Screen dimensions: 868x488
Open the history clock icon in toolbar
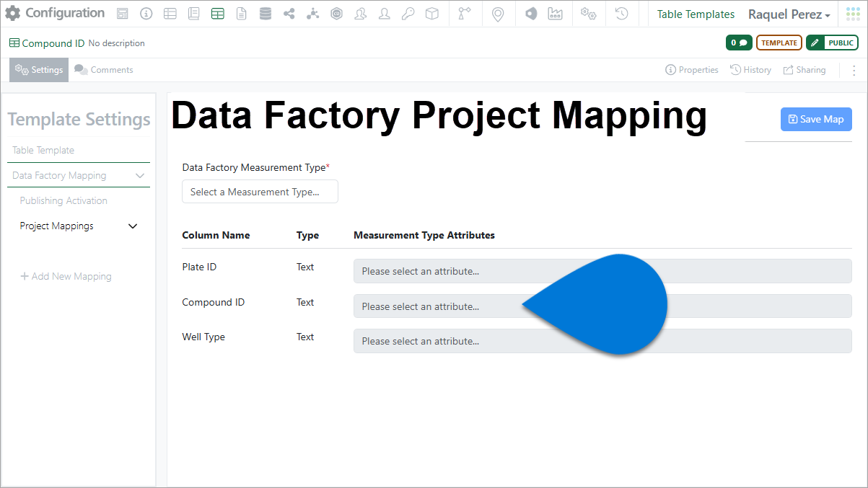[x=622, y=14]
